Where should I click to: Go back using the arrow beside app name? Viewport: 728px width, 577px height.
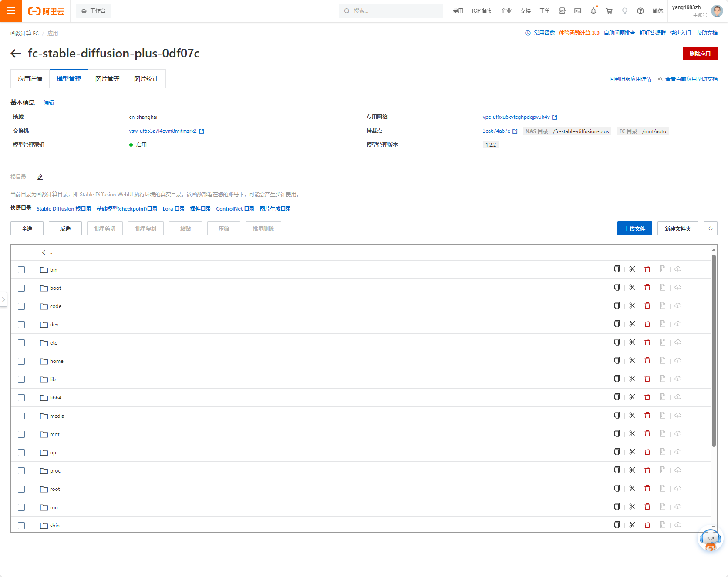click(x=16, y=54)
